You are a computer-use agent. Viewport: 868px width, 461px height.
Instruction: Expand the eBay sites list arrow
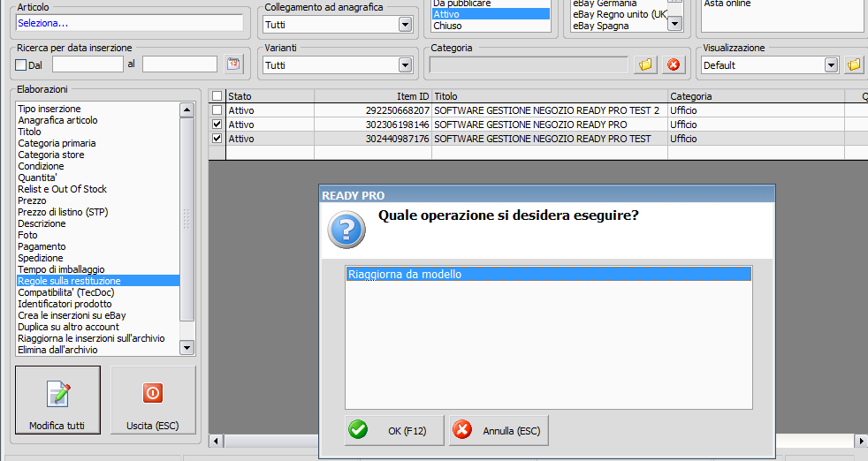[x=674, y=23]
